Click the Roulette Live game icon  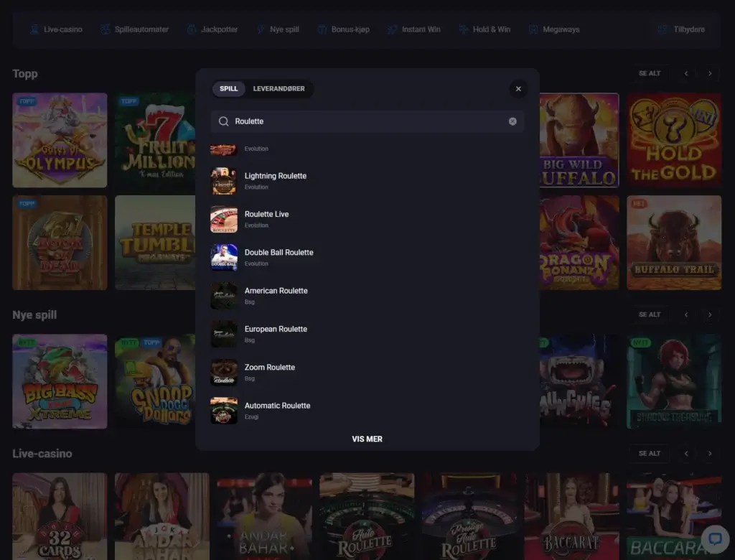(x=224, y=219)
